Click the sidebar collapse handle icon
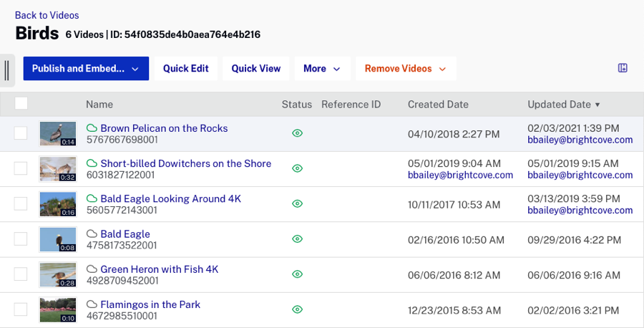 (x=6, y=69)
